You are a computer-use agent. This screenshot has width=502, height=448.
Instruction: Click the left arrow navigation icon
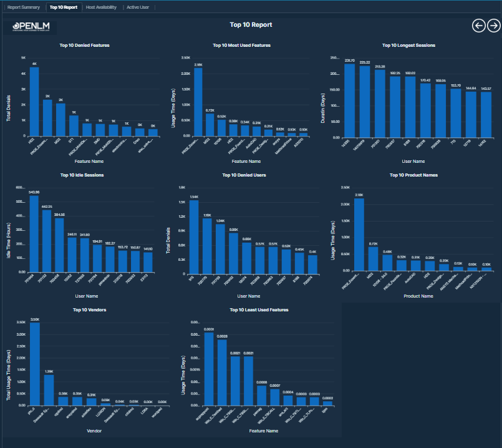click(478, 26)
